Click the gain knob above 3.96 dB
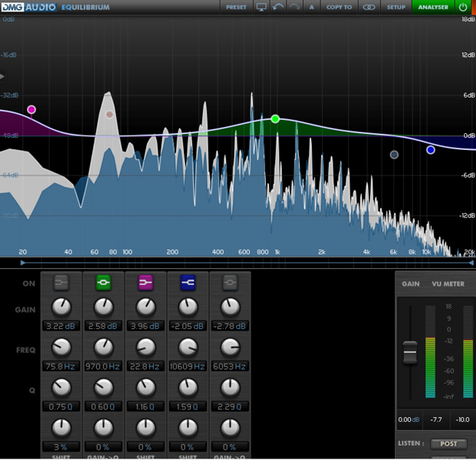The height and width of the screenshot is (460, 476). [x=146, y=307]
